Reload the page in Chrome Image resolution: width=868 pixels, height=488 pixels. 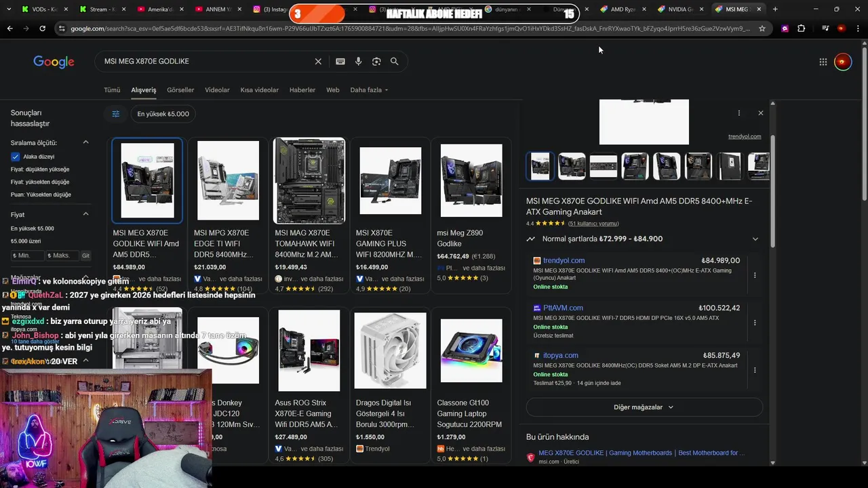tap(42, 28)
